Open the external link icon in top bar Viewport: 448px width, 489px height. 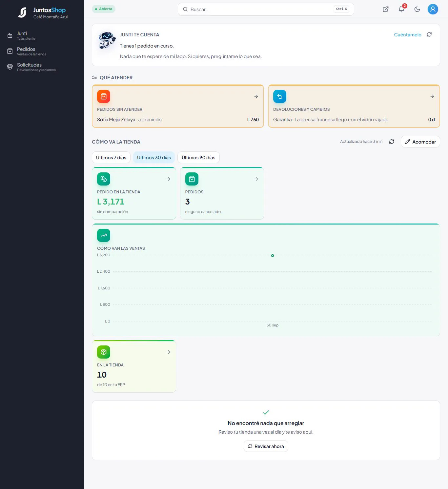[386, 9]
